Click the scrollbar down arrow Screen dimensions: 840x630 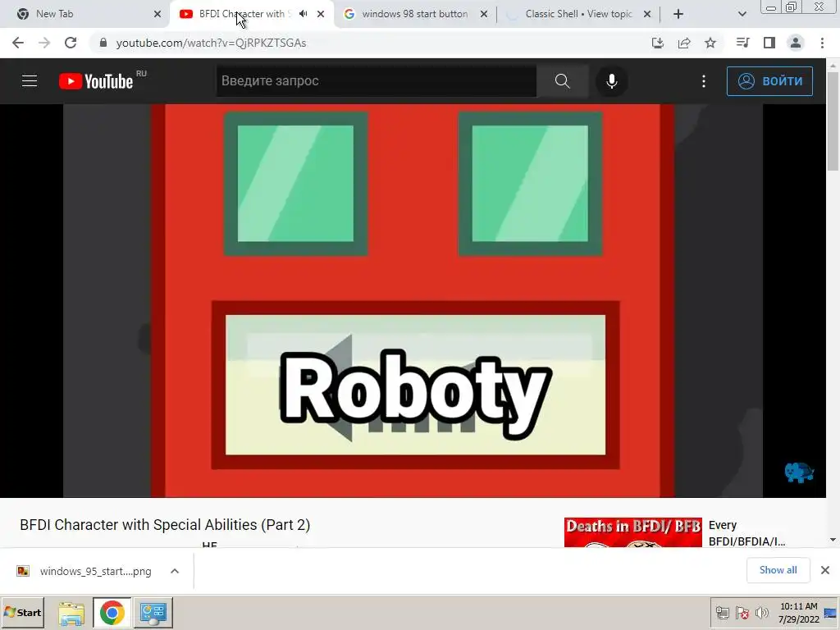[x=833, y=540]
